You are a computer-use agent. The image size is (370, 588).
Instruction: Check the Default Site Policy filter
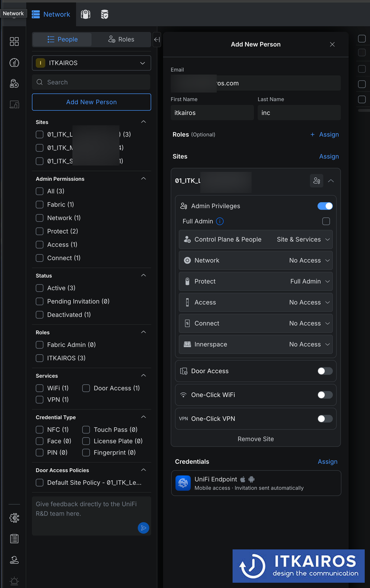tap(39, 483)
